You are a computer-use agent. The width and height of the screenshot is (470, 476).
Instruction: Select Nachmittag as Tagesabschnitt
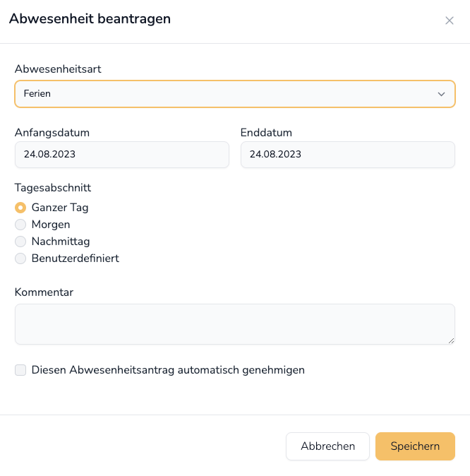pos(20,242)
